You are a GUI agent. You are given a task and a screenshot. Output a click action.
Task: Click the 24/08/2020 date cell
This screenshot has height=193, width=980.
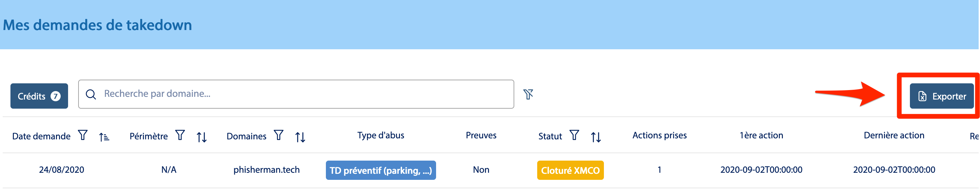click(62, 170)
